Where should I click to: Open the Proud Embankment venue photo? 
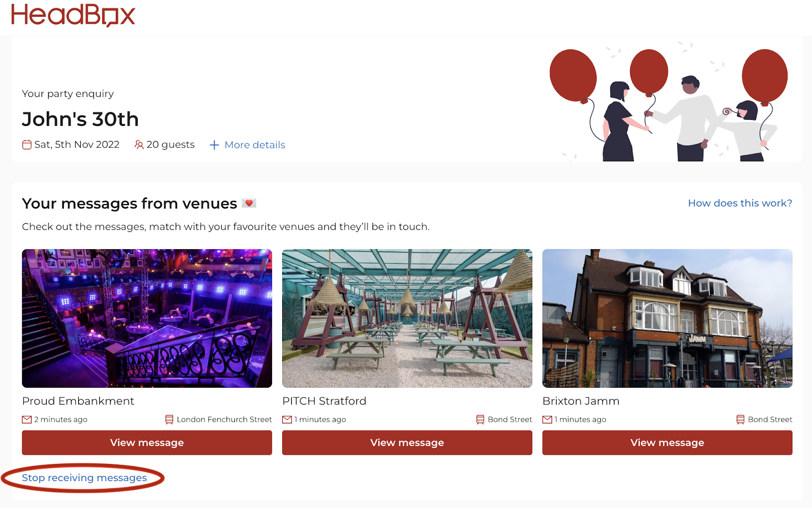(x=147, y=318)
